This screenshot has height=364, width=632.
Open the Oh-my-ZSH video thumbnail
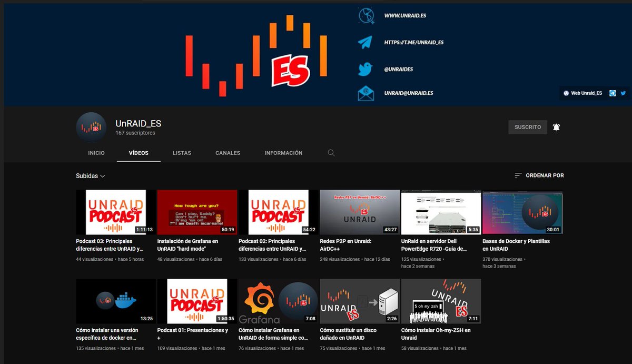(x=441, y=301)
